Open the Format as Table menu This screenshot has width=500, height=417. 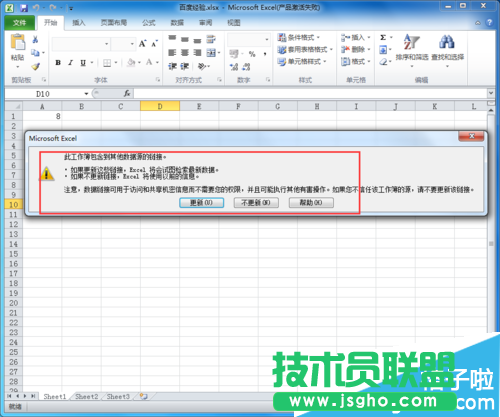305,50
